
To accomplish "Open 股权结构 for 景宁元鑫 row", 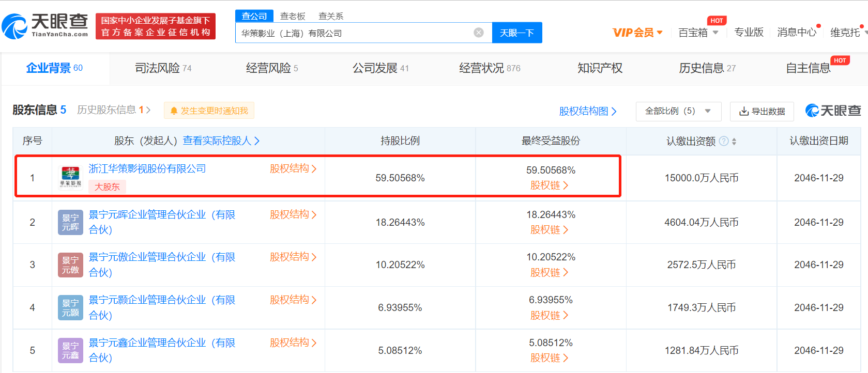I will tap(293, 343).
